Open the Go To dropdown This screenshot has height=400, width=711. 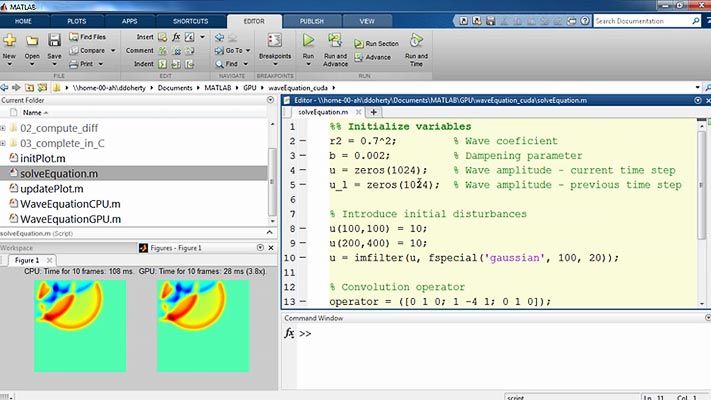pos(233,50)
